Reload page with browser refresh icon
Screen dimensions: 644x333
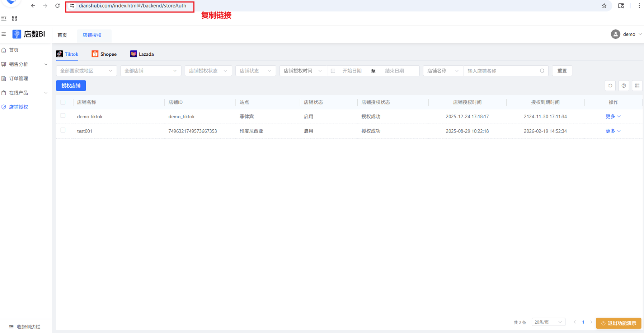(57, 6)
